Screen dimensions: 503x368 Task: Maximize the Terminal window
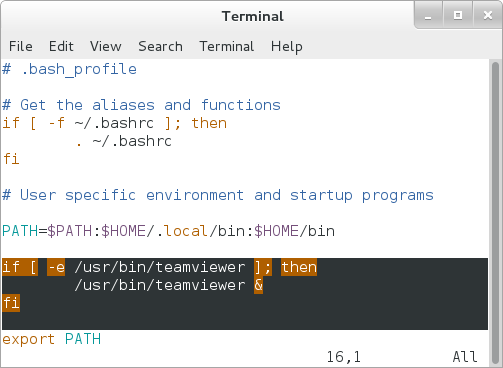(458, 15)
